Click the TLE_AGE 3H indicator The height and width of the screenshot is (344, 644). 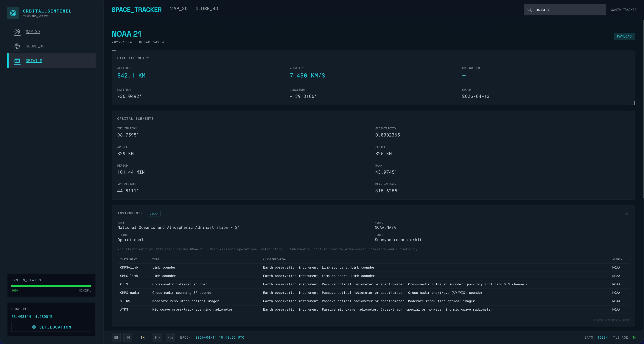(x=625, y=337)
